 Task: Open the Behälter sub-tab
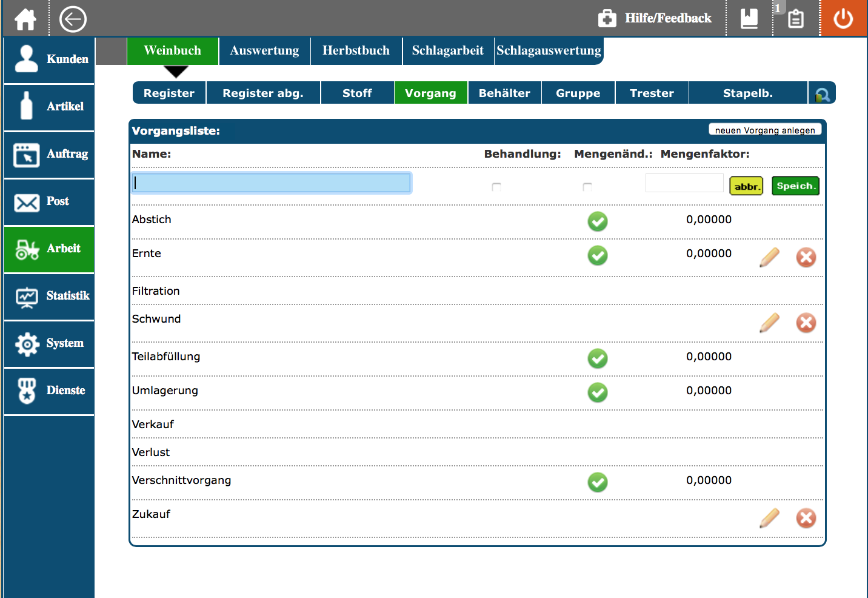coord(504,93)
